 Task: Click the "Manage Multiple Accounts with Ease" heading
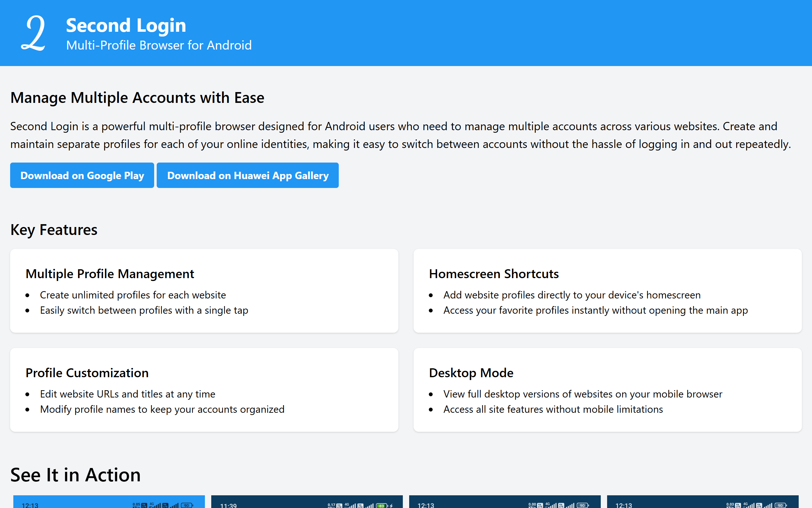137,98
